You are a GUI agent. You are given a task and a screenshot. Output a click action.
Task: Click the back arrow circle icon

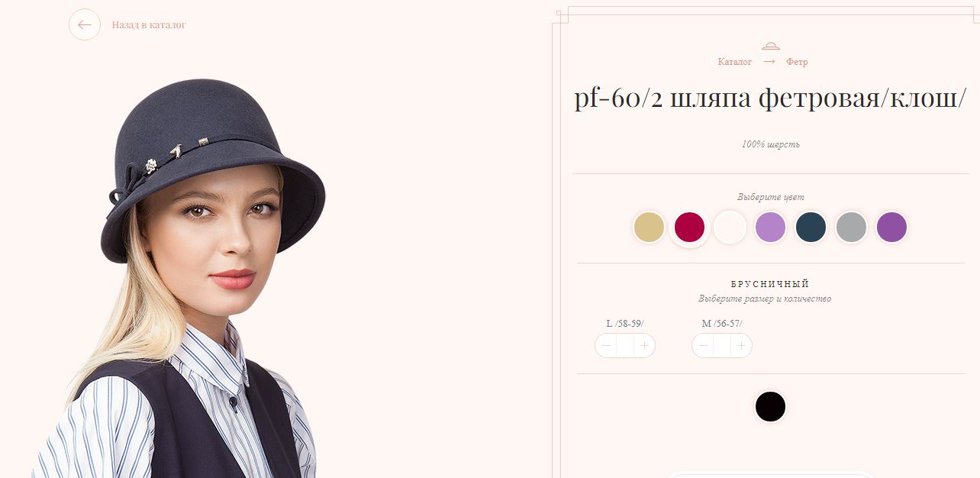click(85, 24)
